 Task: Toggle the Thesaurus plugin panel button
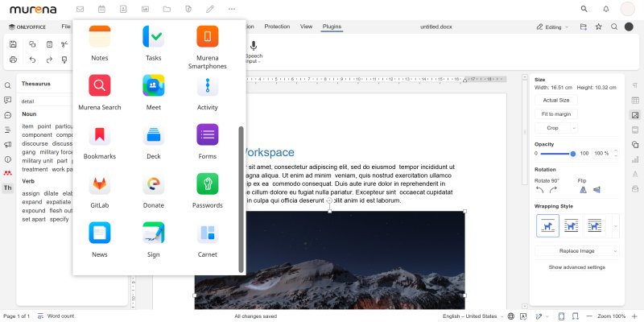click(x=7, y=188)
